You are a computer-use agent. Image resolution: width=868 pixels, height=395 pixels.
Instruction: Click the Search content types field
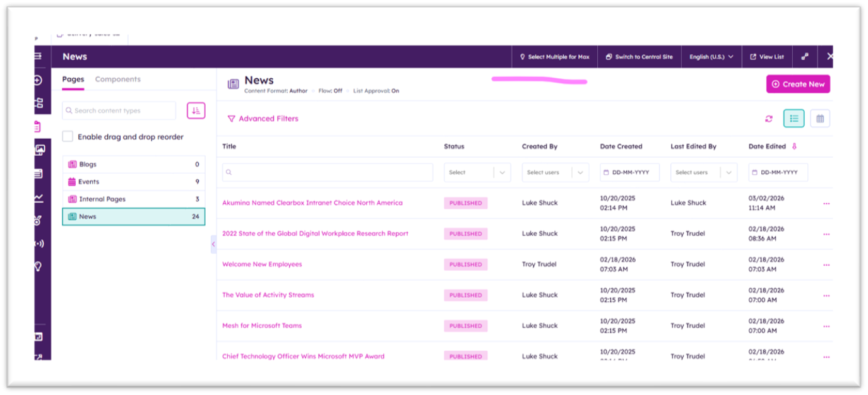tap(119, 110)
